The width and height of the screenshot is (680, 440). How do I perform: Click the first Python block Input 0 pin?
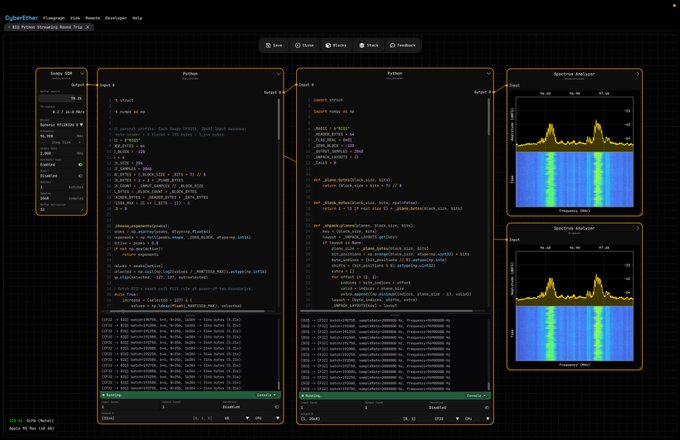[98, 85]
